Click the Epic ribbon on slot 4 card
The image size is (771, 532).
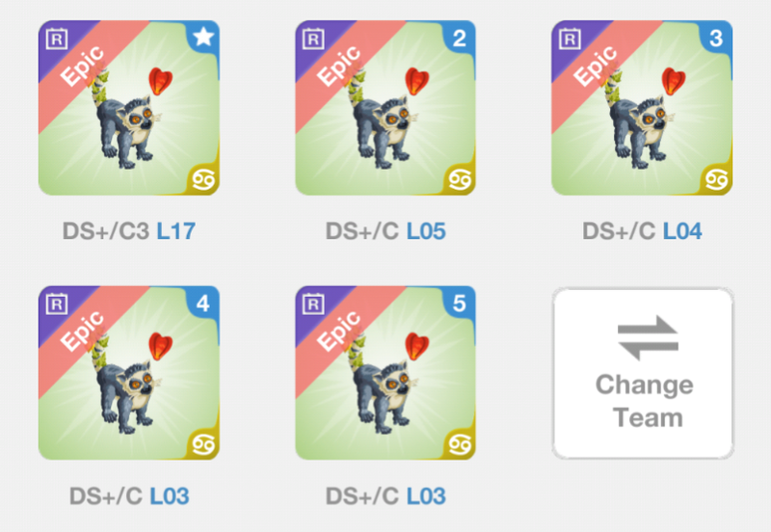coord(83,331)
